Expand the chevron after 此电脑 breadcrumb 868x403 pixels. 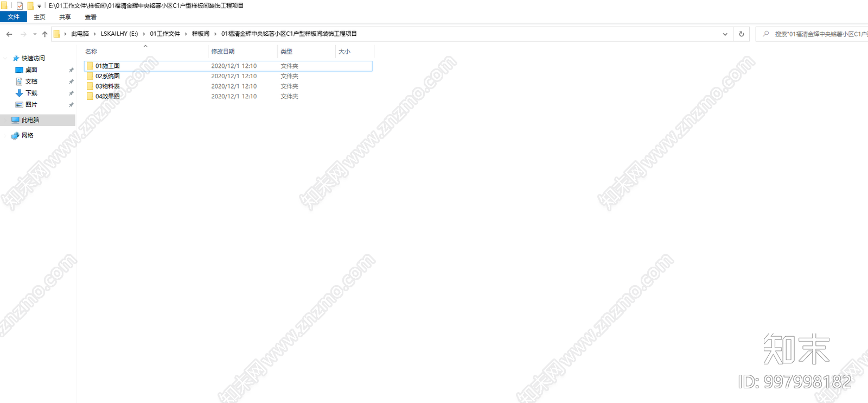94,34
